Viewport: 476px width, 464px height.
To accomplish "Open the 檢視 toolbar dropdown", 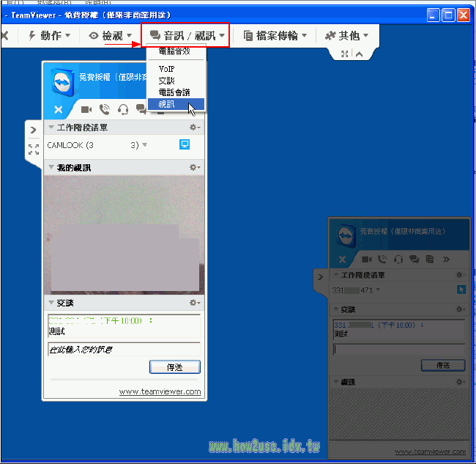I will [x=111, y=35].
